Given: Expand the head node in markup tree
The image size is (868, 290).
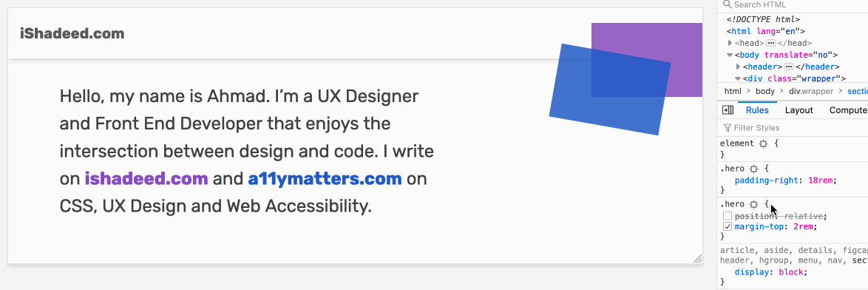Looking at the screenshot, I should 730,43.
